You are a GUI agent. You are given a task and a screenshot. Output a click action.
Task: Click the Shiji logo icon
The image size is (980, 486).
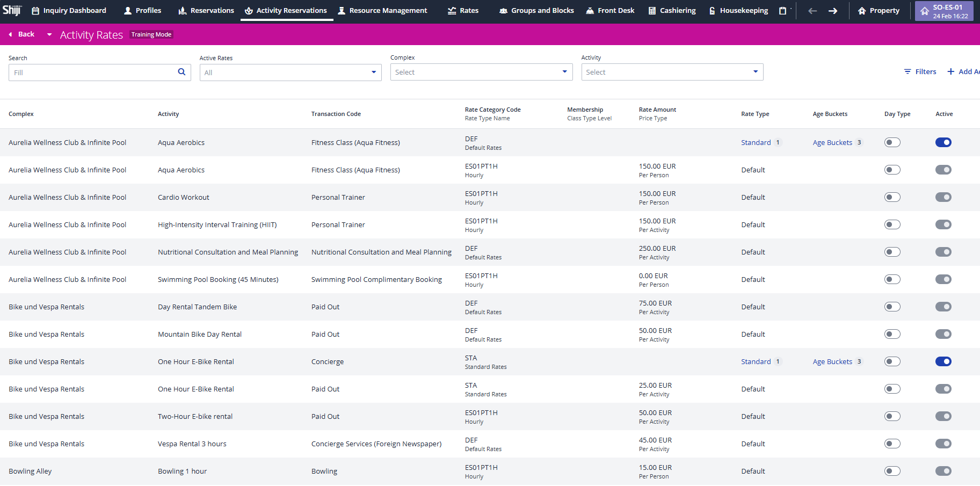(12, 10)
